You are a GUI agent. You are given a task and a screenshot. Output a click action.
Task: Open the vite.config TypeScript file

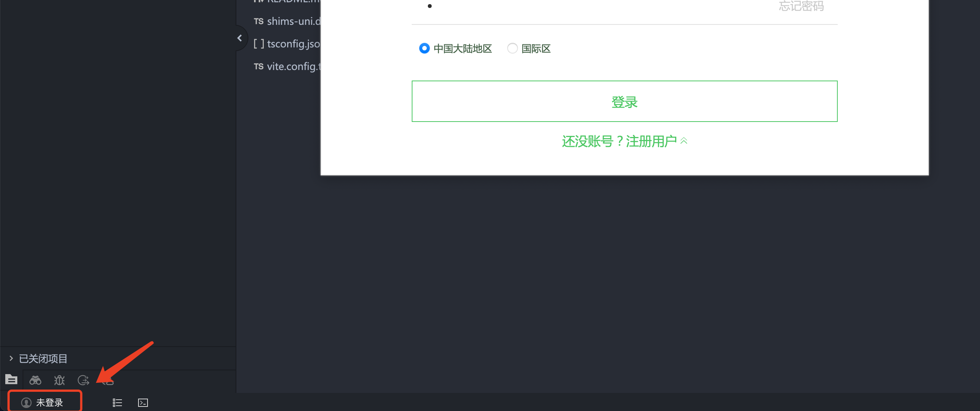293,66
